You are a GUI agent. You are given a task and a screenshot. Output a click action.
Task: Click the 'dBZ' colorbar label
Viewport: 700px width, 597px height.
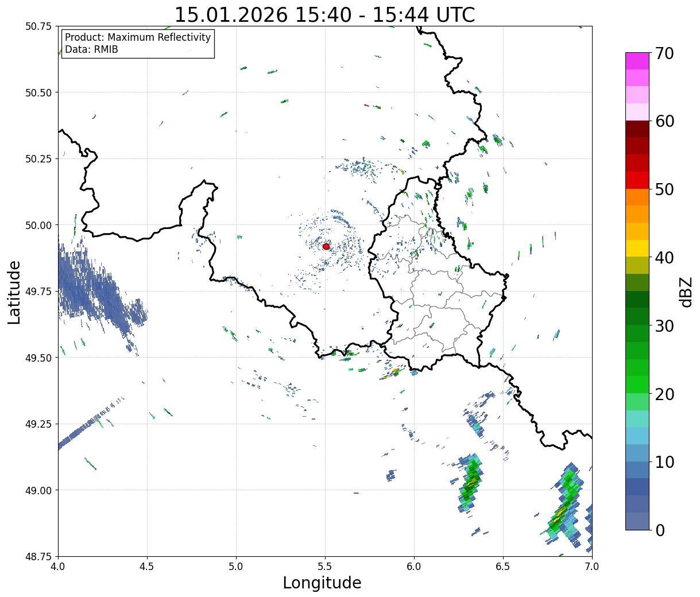686,291
